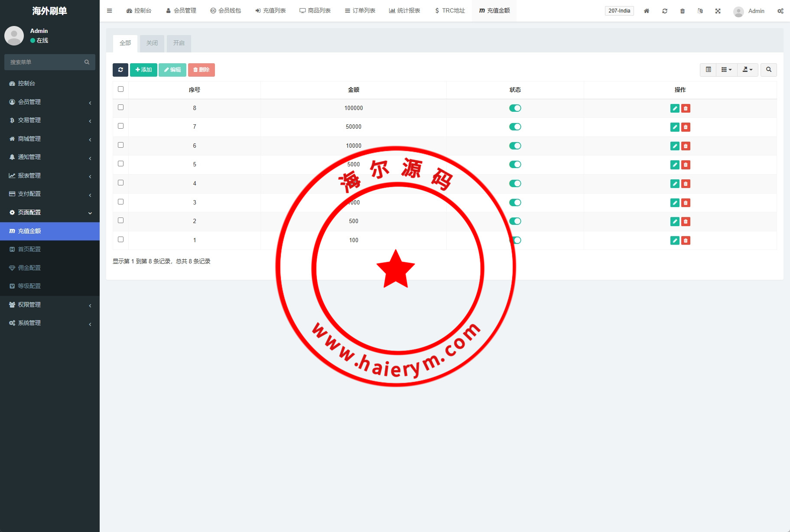790x532 pixels.
Task: Click the red delete icon for row 8
Action: (686, 108)
